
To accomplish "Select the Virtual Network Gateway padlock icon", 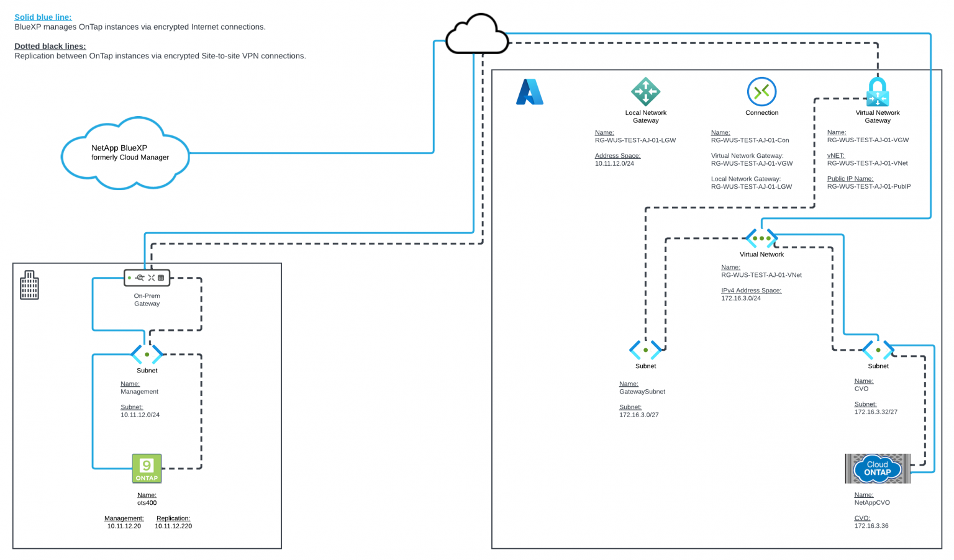I will click(x=877, y=93).
